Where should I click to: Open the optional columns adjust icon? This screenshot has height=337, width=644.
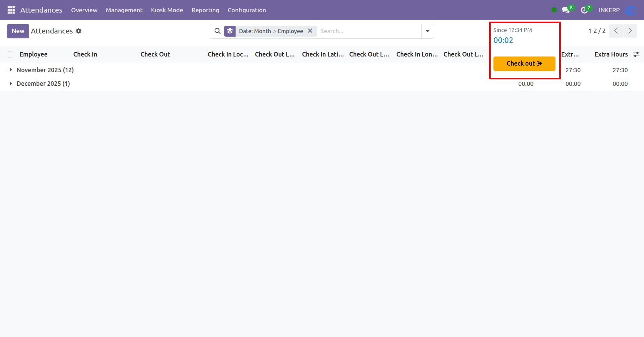[636, 54]
